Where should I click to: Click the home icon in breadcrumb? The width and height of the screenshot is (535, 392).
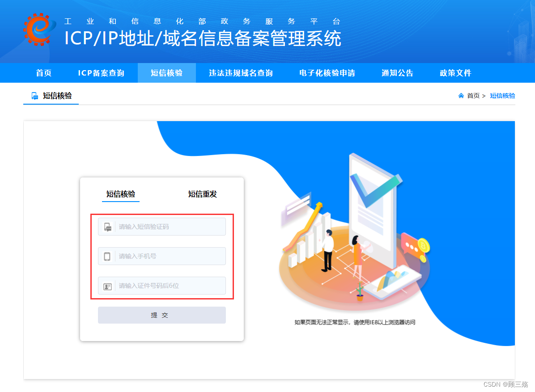461,96
